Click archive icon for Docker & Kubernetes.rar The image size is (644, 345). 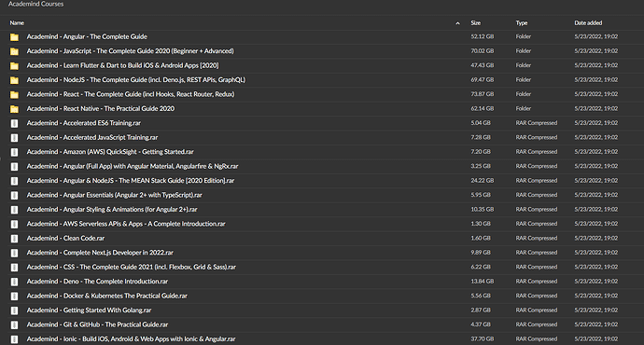(14, 296)
